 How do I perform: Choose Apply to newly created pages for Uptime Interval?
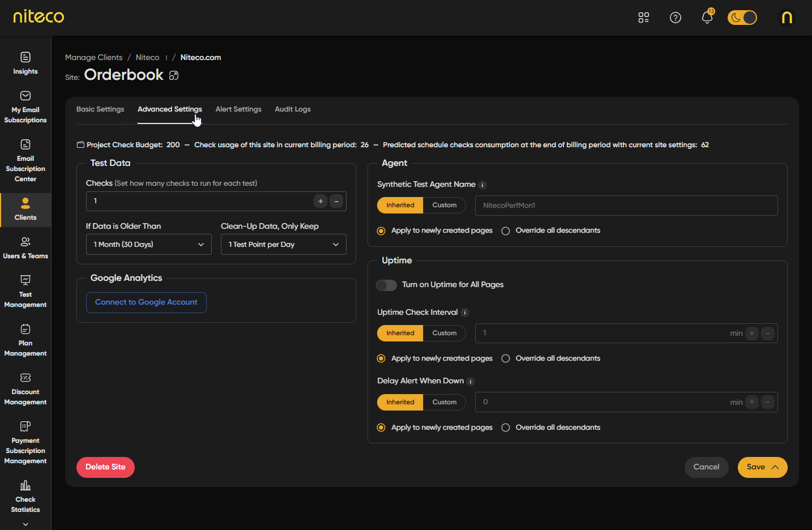381,359
